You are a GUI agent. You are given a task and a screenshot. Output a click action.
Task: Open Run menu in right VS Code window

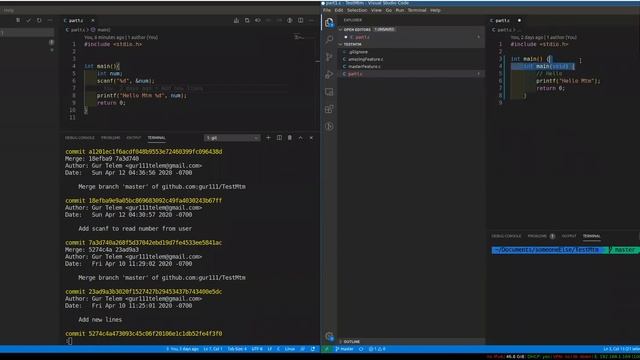pyautogui.click(x=400, y=10)
